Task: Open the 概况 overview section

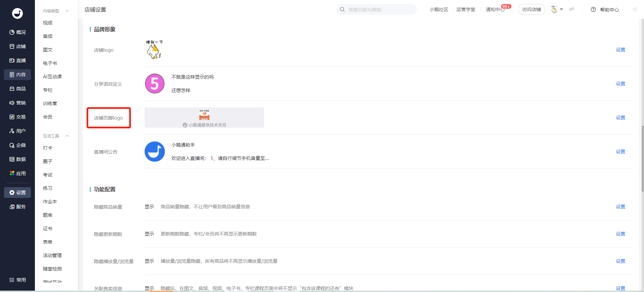Action: coord(17,32)
